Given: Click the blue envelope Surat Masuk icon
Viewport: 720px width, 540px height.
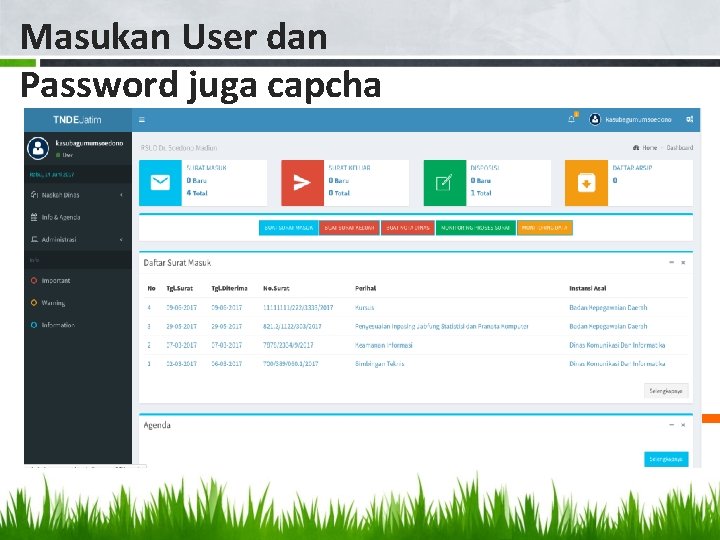Looking at the screenshot, I should [160, 183].
